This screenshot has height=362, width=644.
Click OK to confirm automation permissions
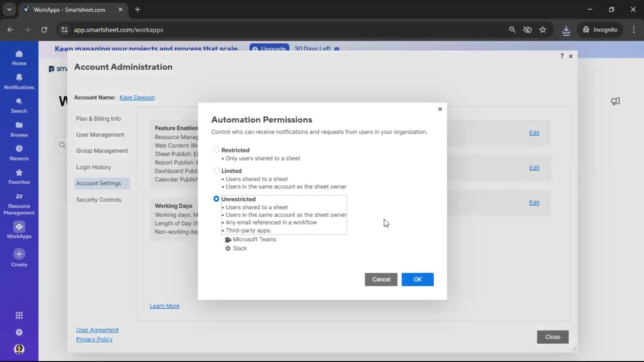coord(418,279)
